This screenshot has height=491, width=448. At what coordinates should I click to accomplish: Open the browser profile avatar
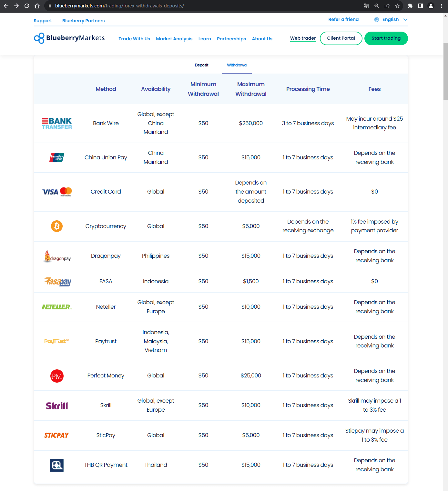(x=431, y=6)
